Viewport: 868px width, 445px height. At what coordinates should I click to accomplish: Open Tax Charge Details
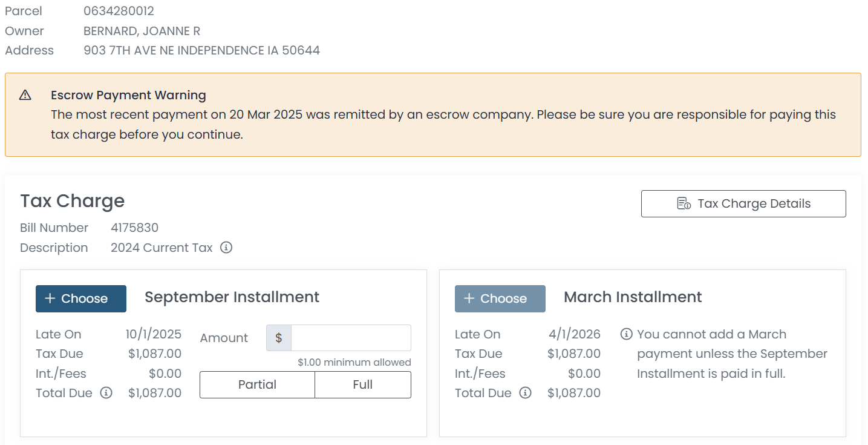tap(743, 203)
